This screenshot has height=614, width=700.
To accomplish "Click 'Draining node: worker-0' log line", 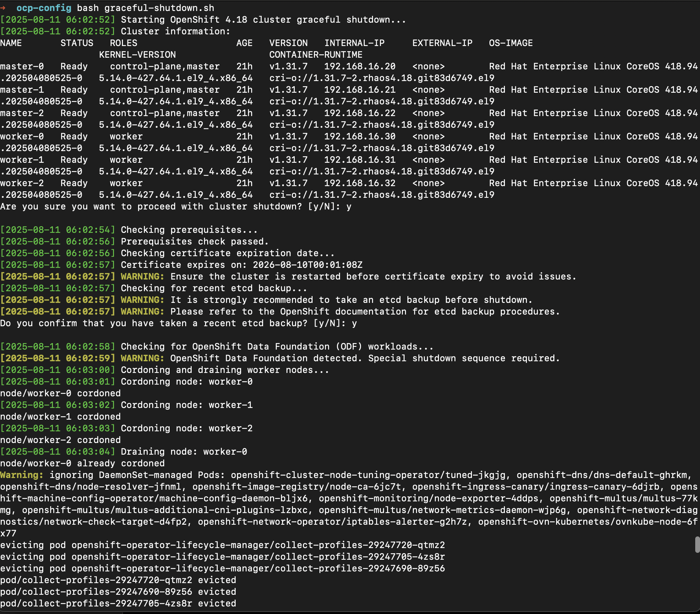I will [x=124, y=452].
